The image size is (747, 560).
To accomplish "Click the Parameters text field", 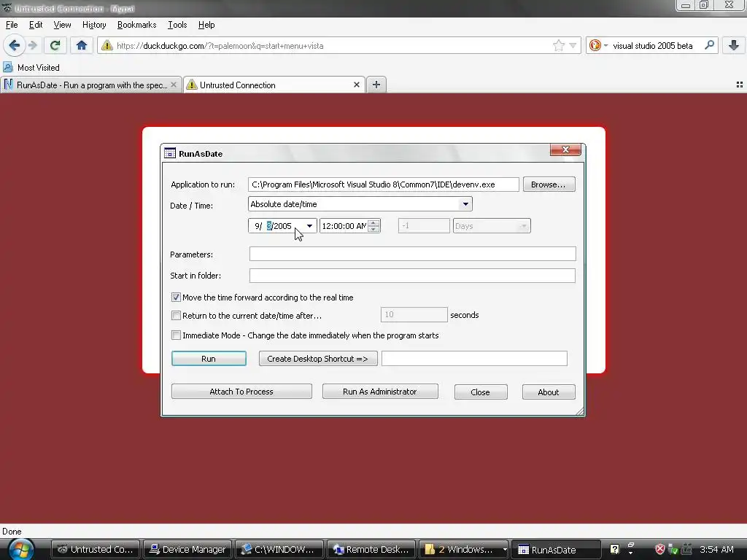I will (x=413, y=254).
